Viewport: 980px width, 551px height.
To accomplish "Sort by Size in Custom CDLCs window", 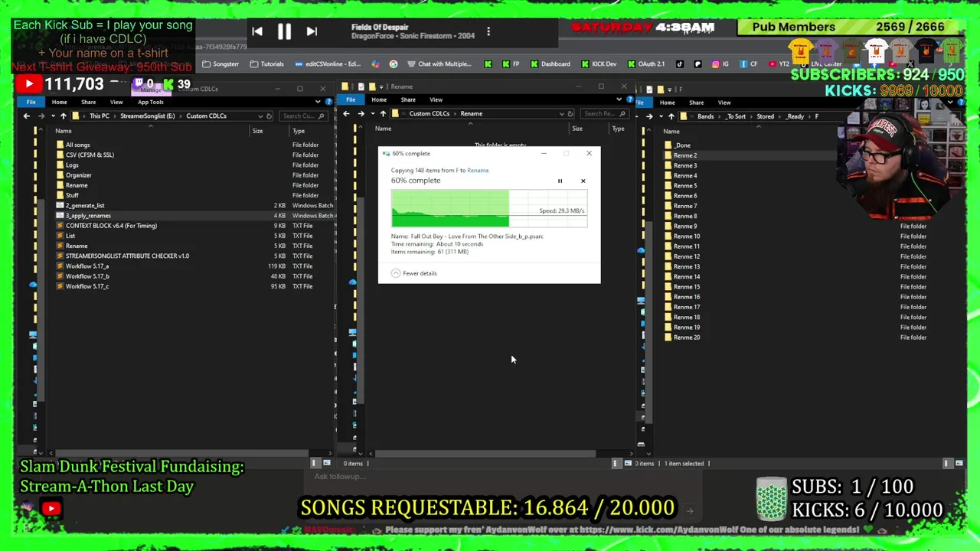I will click(258, 131).
